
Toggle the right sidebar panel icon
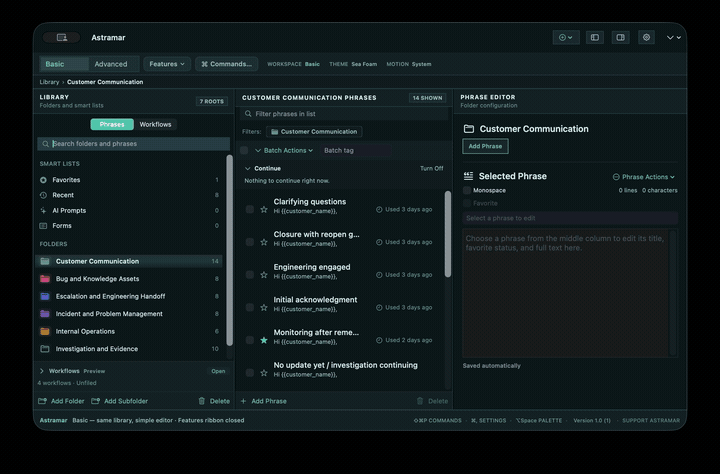pyautogui.click(x=620, y=38)
